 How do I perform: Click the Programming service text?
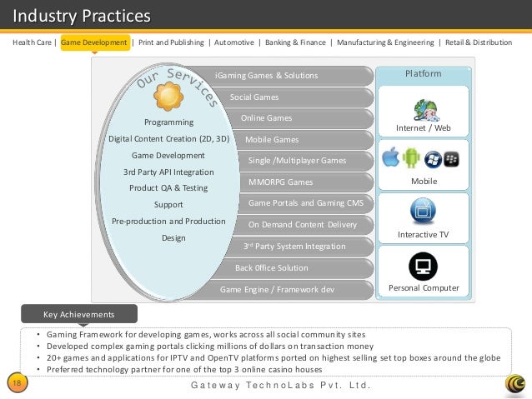[168, 122]
